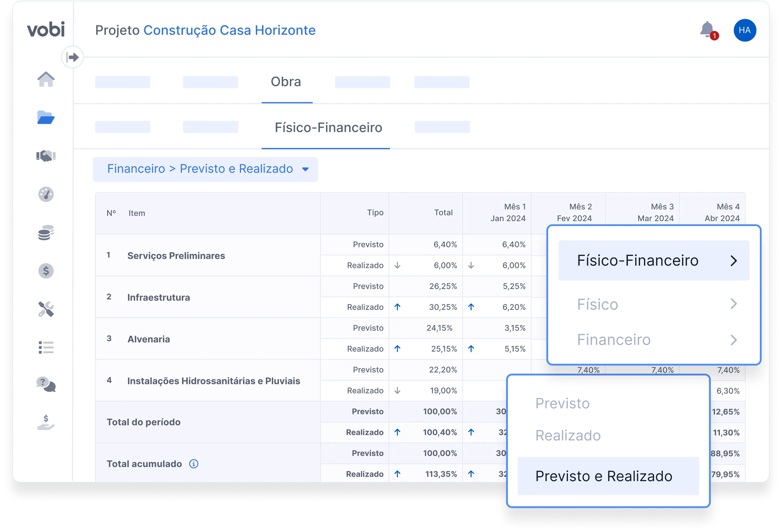Open the list icon in sidebar
The image size is (780, 532).
(x=46, y=348)
